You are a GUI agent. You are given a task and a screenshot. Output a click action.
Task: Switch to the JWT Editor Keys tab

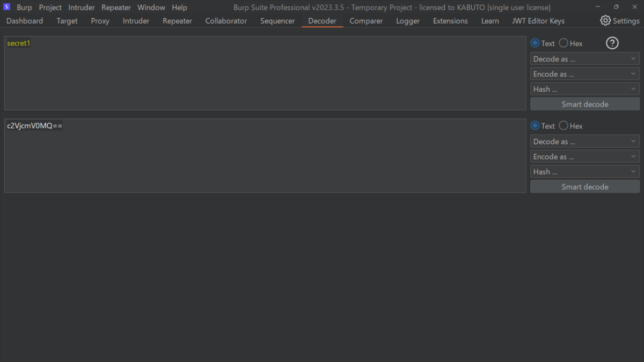click(x=538, y=21)
